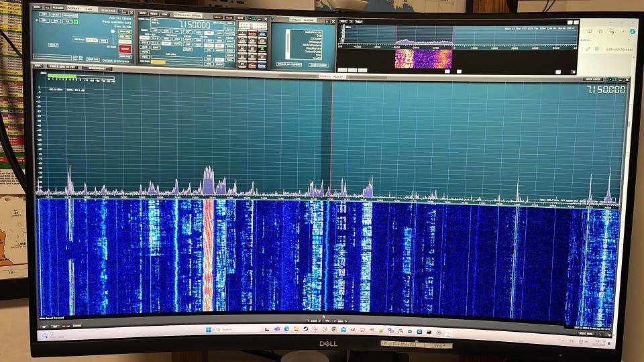The width and height of the screenshot is (644, 362).
Task: Click the SCREENSHOT button in MAIN SP
Action: click(97, 68)
